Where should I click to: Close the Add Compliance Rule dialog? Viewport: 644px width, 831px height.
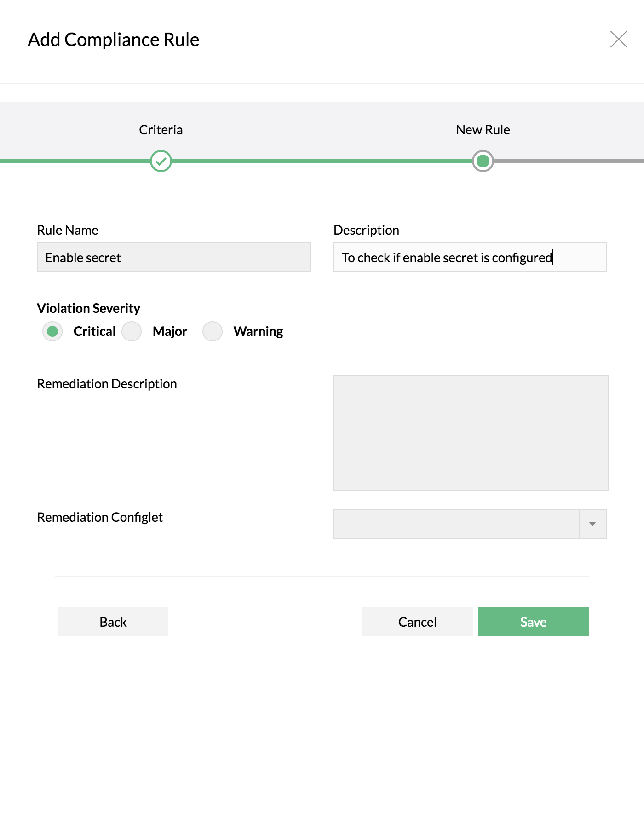(618, 40)
